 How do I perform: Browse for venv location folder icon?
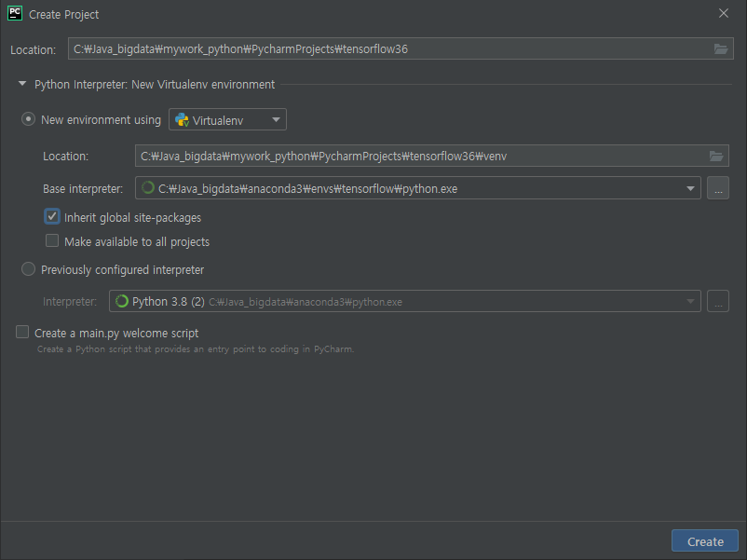[x=716, y=156]
